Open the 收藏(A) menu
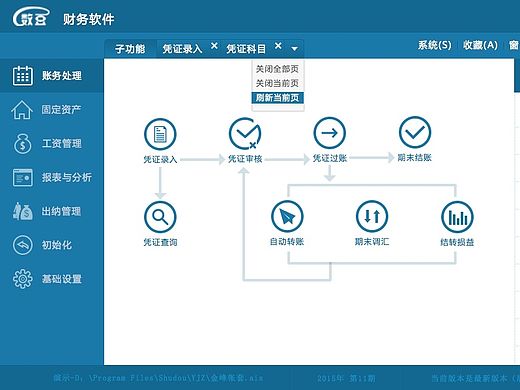Image resolution: width=520 pixels, height=390 pixels. coord(480,45)
